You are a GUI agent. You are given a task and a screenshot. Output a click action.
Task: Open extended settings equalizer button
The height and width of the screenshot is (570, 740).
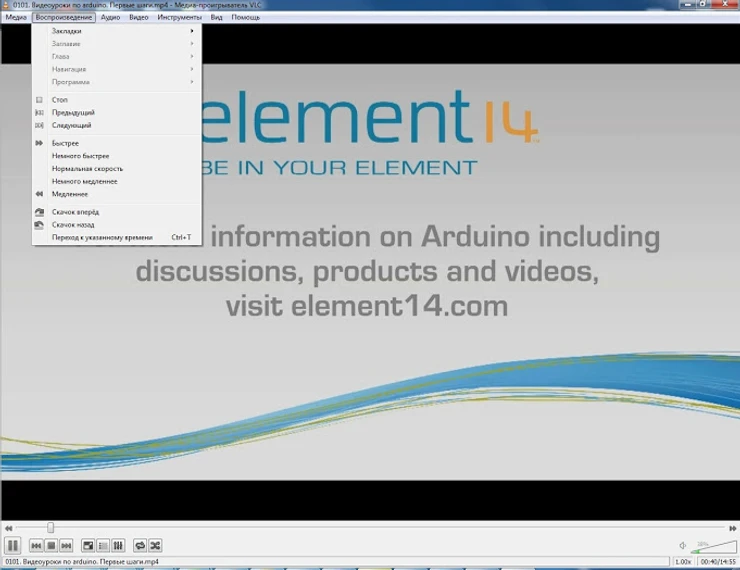pyautogui.click(x=118, y=546)
